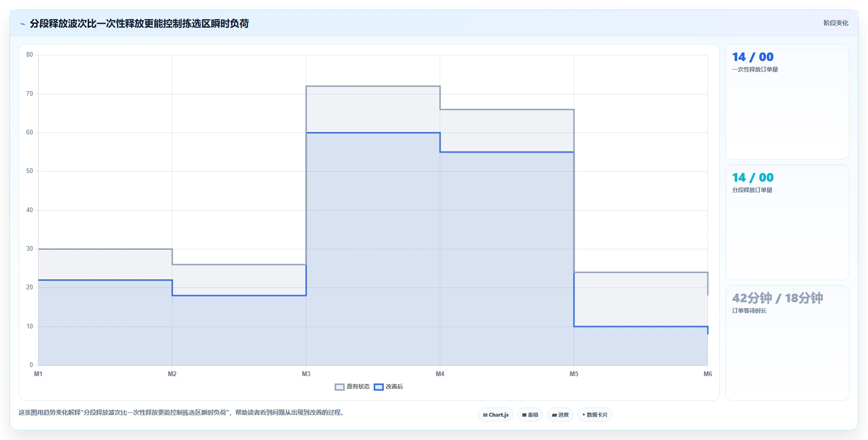Screen dimensions: 868x440
Task: Click the gray 原有状态 step at value 30
Action: (105, 249)
